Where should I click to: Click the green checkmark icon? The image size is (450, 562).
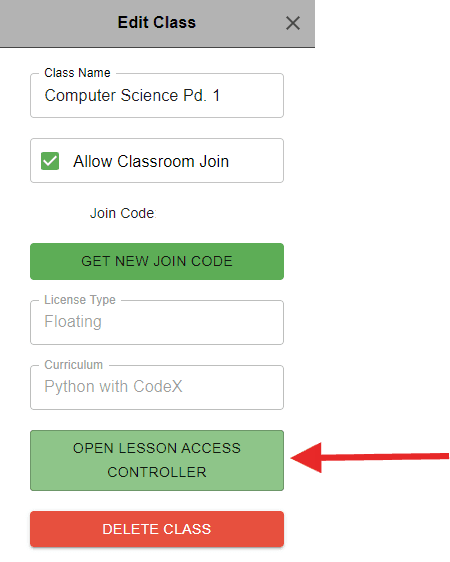tap(50, 161)
